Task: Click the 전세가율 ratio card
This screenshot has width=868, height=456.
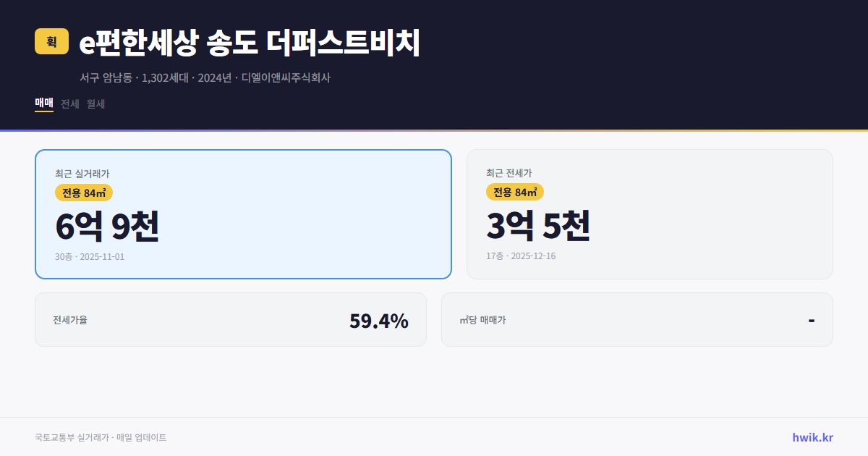Action: [x=231, y=319]
